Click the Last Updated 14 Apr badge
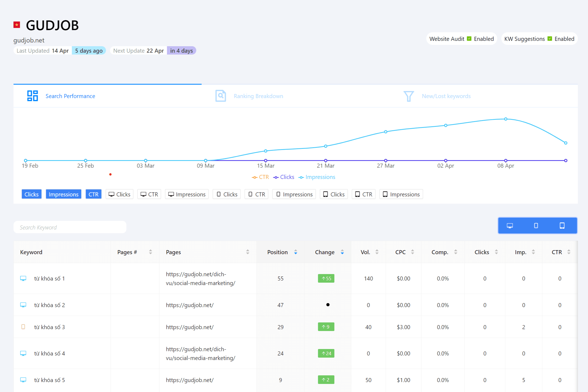588x392 pixels. pos(60,51)
